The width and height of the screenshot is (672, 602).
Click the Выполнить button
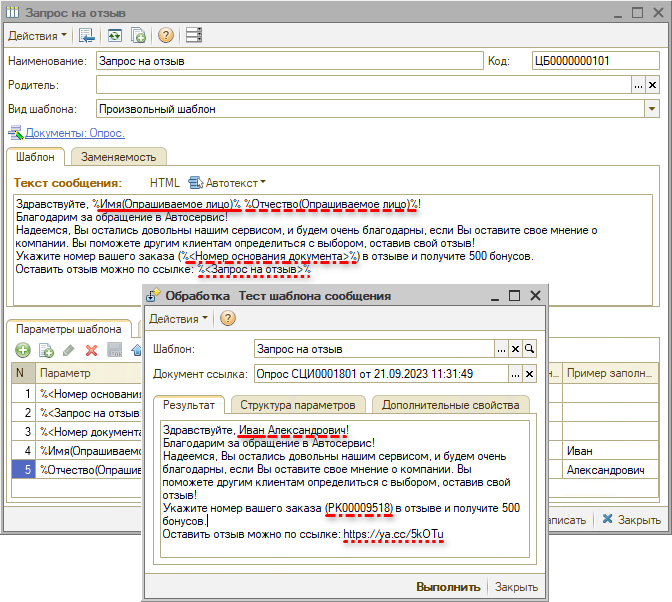click(x=448, y=587)
